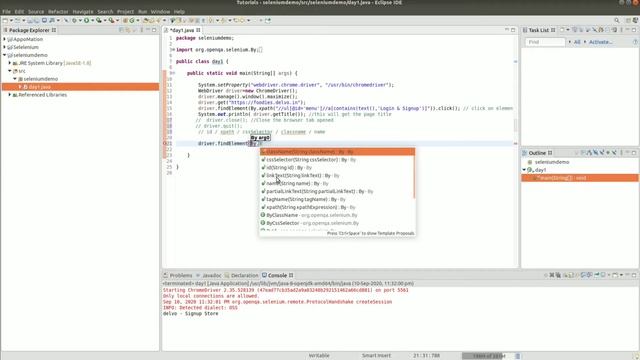Expand Referenced Libraries node
Screen dimensions: 640x360
[10, 95]
